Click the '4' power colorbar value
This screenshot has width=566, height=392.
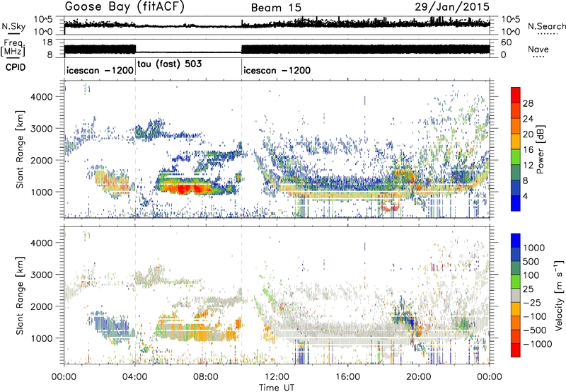coord(526,196)
